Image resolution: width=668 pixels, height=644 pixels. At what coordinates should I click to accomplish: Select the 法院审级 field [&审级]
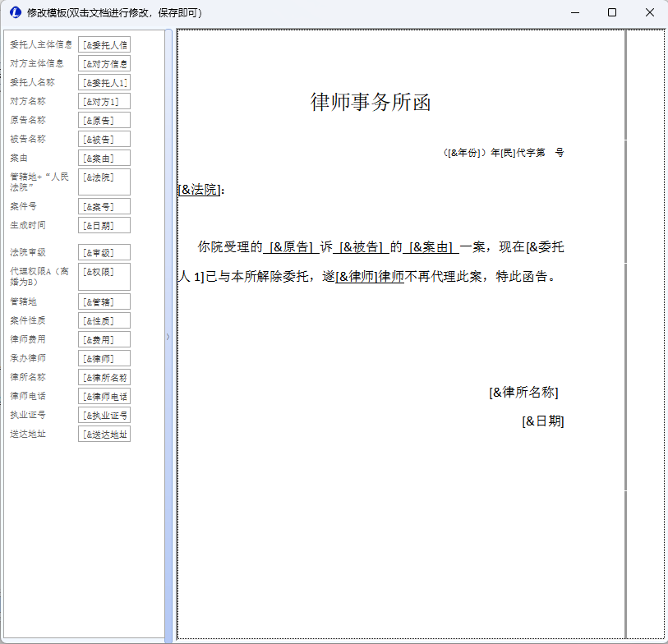tap(104, 252)
